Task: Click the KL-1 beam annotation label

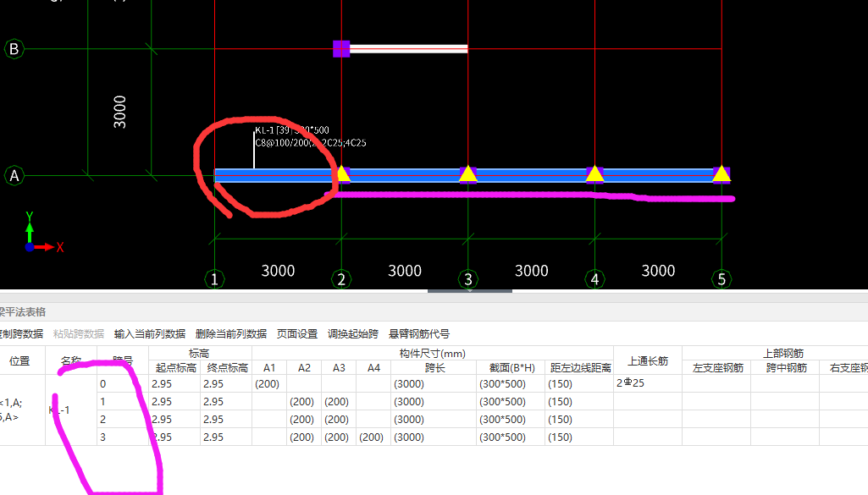Action: 291,130
